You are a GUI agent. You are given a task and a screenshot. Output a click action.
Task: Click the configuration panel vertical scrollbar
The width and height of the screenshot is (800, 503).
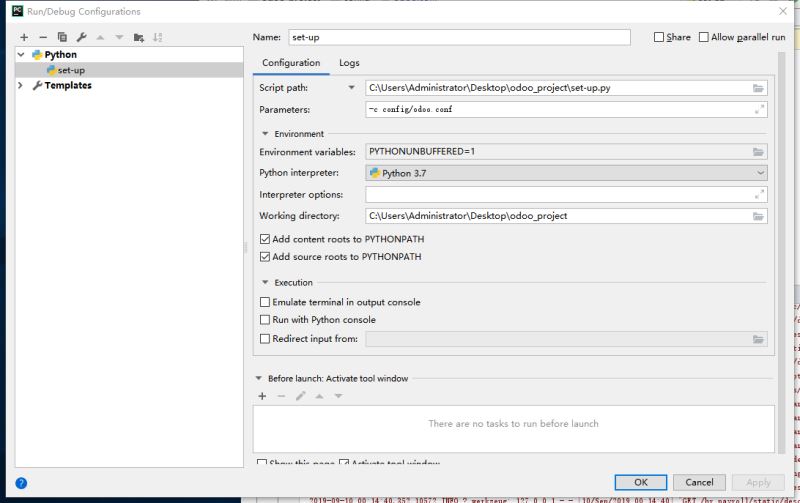(x=782, y=253)
